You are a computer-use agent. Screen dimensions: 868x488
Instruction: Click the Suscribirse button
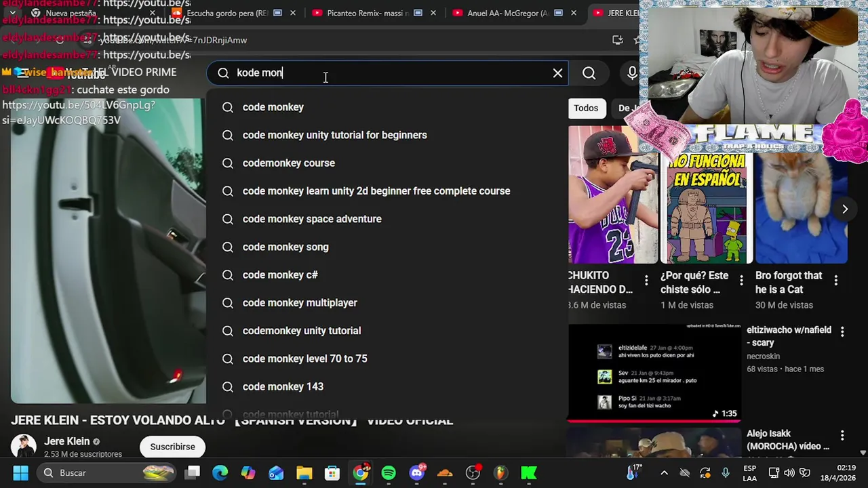pos(172,447)
